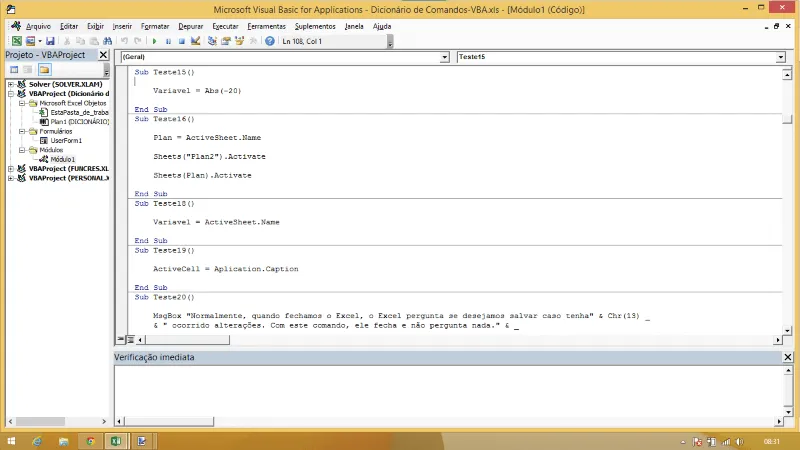800x450 pixels.
Task: Open Object Browser toolbar icon
Action: pyautogui.click(x=239, y=41)
